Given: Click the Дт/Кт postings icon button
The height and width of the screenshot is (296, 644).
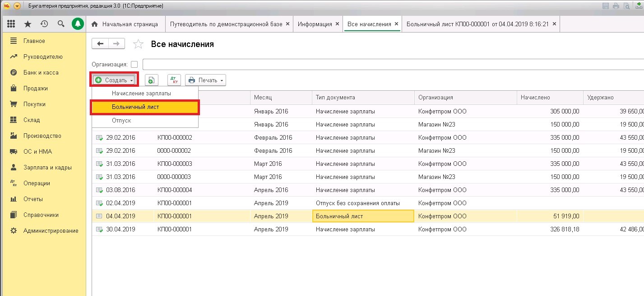Looking at the screenshot, I should click(174, 80).
